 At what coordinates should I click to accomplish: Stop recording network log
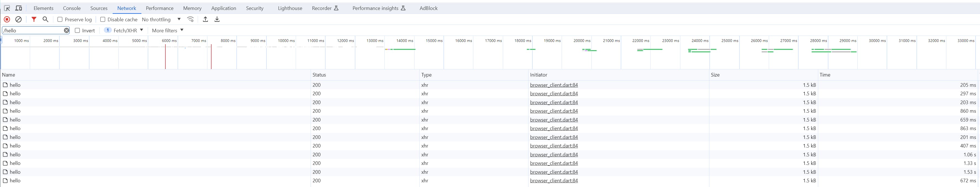[7, 19]
